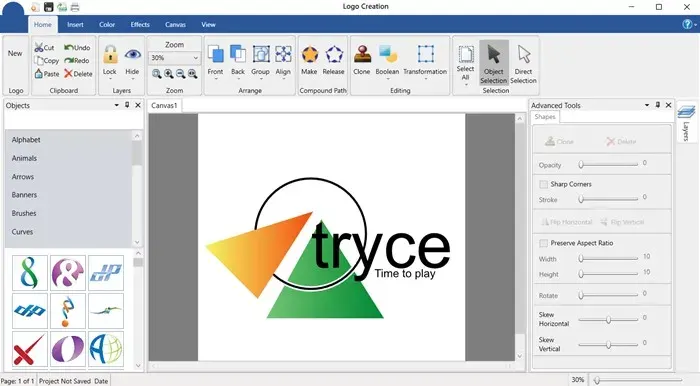Open the Canvas ribbon tab
The width and height of the screenshot is (700, 386).
[175, 25]
